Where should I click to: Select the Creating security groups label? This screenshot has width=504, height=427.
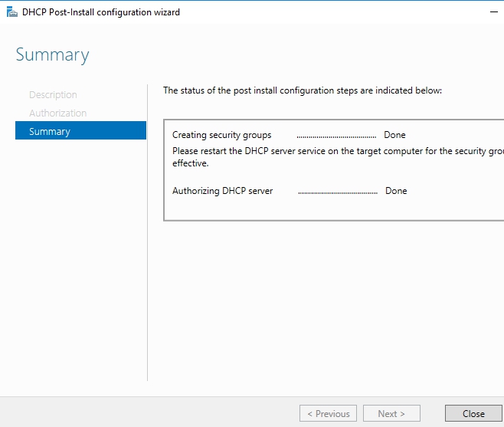tap(221, 135)
